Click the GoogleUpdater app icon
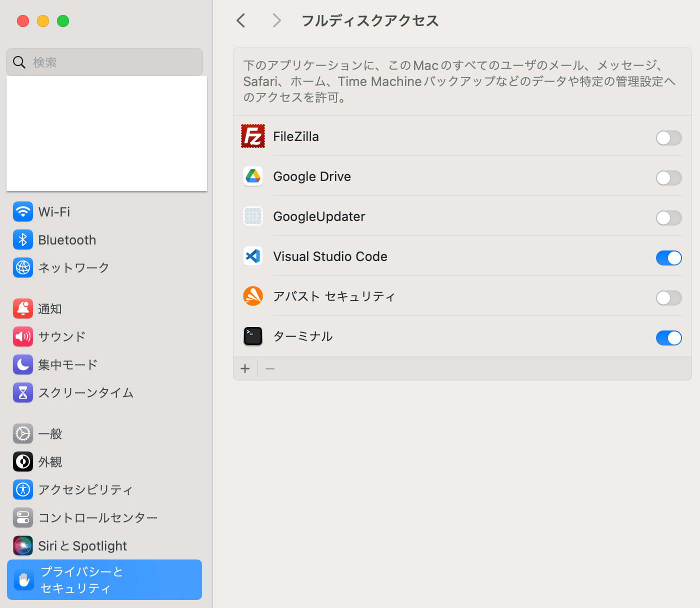Screen dimensions: 700x608 pyautogui.click(x=253, y=216)
